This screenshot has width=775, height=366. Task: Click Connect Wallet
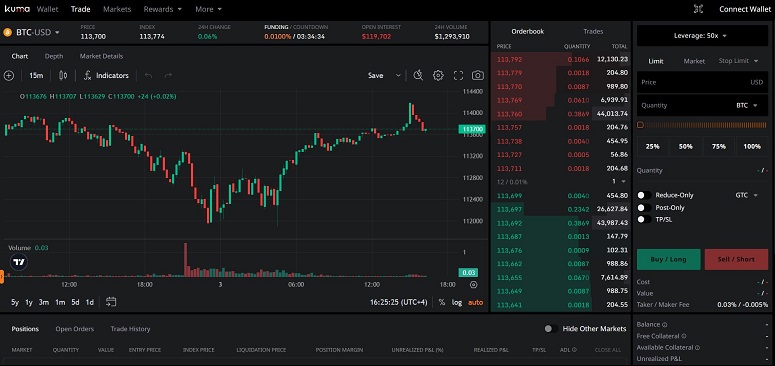(x=744, y=9)
